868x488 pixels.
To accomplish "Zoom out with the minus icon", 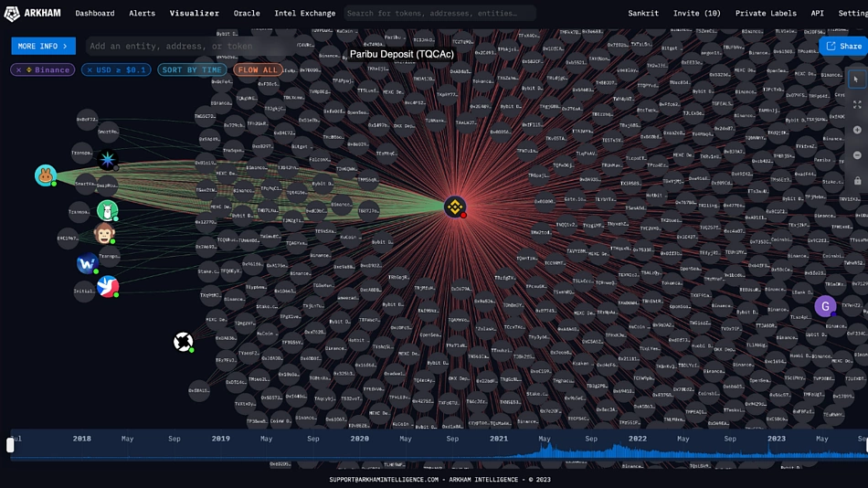I will click(x=857, y=155).
